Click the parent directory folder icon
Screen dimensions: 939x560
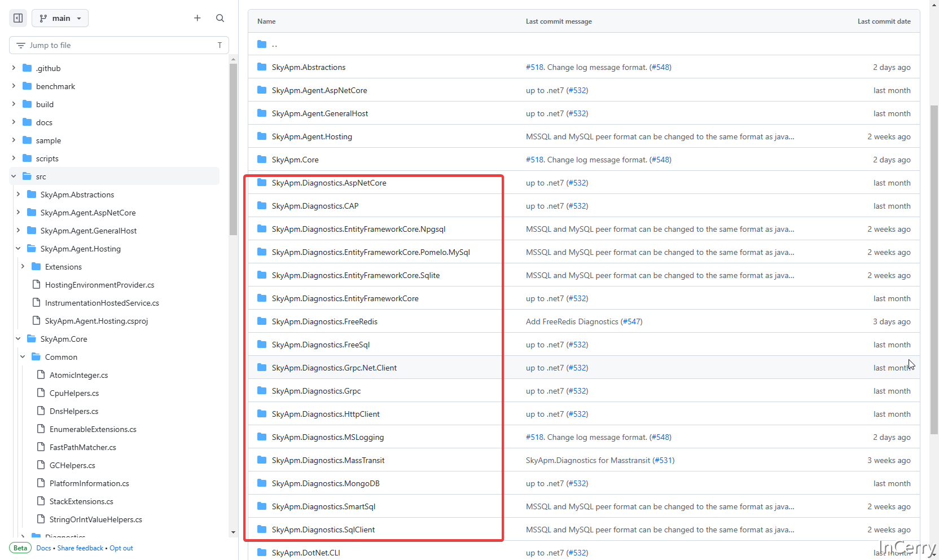pyautogui.click(x=262, y=44)
